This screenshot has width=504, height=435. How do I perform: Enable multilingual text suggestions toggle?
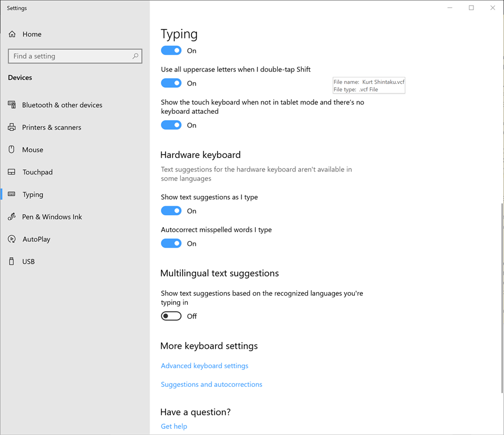coord(171,316)
